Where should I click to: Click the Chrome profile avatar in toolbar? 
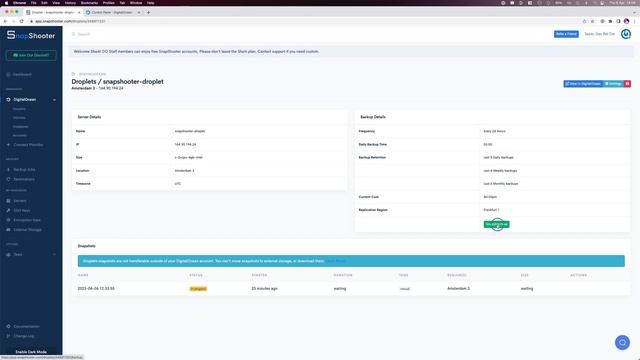[626, 21]
